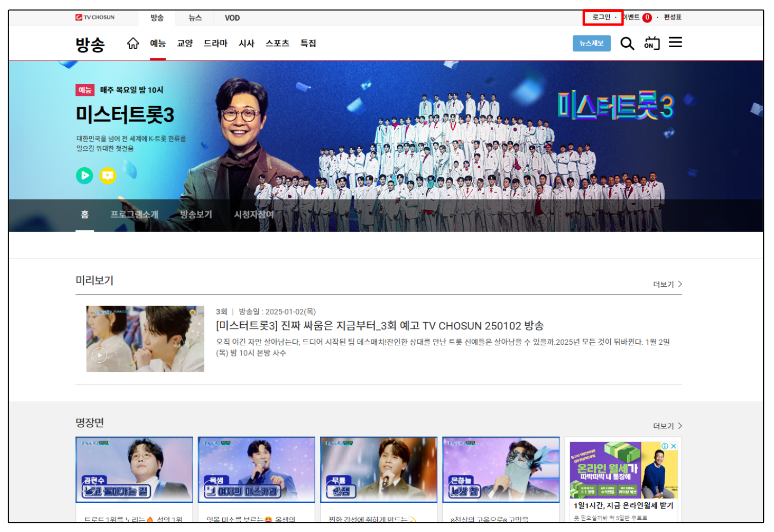Open the hamburger menu icon
This screenshot has width=774, height=532.
675,43
